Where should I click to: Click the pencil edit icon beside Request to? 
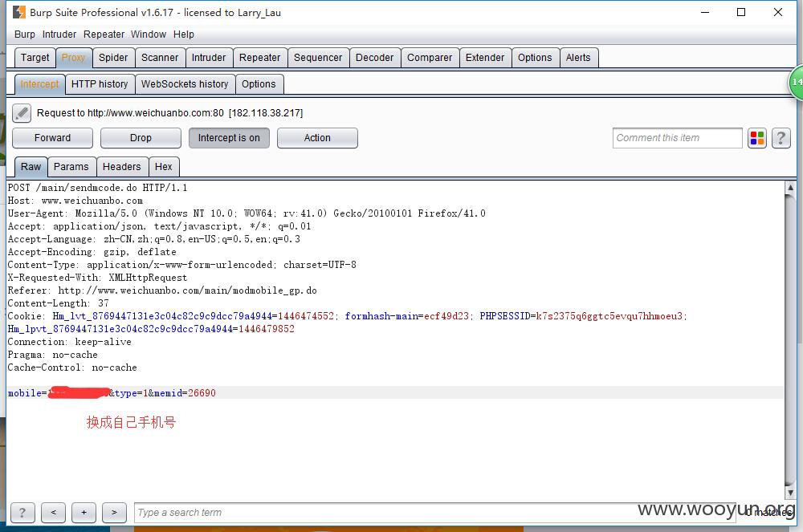pos(22,113)
